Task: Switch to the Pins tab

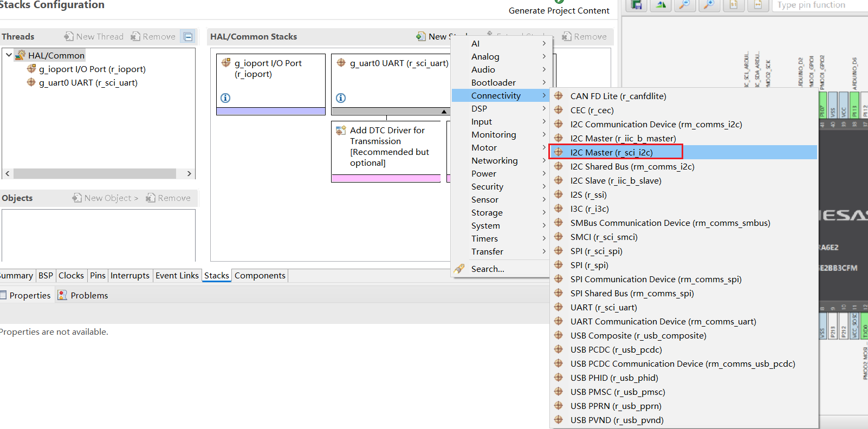Action: pyautogui.click(x=98, y=276)
